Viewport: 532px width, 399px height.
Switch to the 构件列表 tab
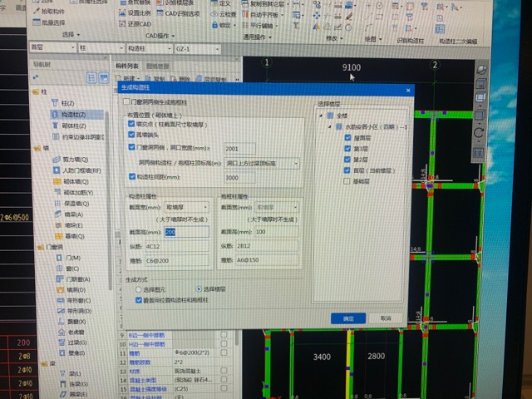[127, 66]
